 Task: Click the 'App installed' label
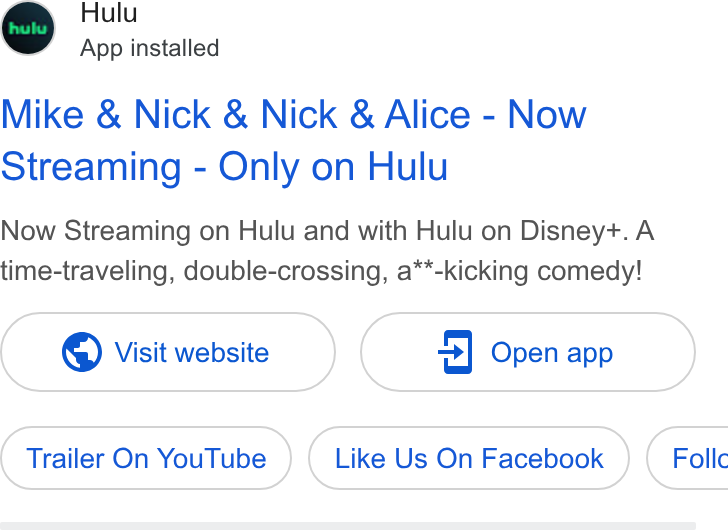pyautogui.click(x=150, y=48)
